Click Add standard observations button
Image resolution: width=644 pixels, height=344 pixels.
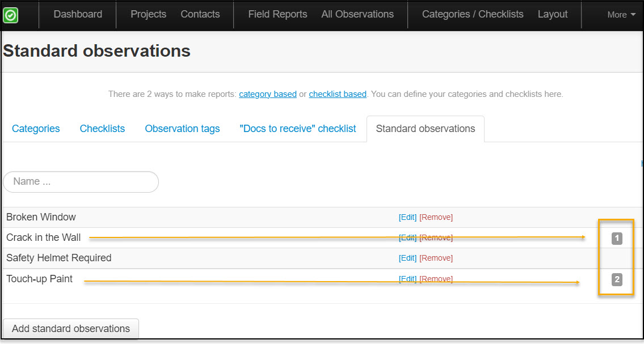click(x=71, y=329)
